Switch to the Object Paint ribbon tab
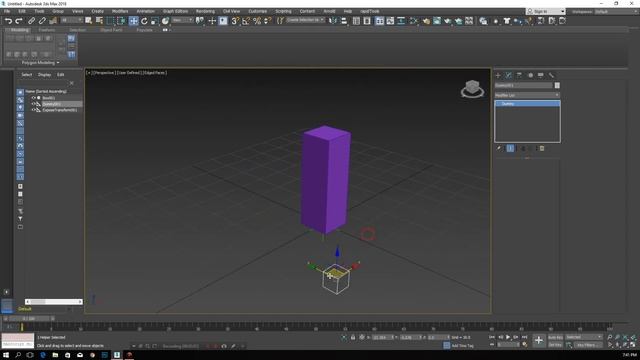This screenshot has height=360, width=640. 111,30
